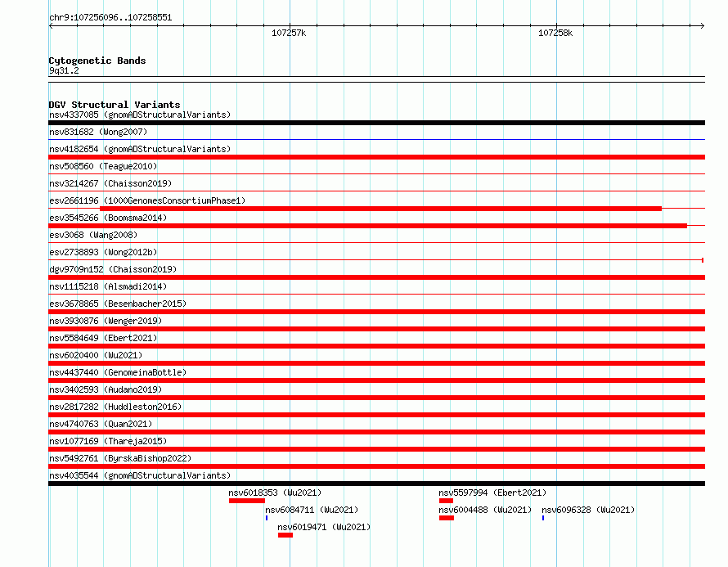The height and width of the screenshot is (567, 728).
Task: Click the red nsv6019471 variant bar
Action: click(285, 535)
